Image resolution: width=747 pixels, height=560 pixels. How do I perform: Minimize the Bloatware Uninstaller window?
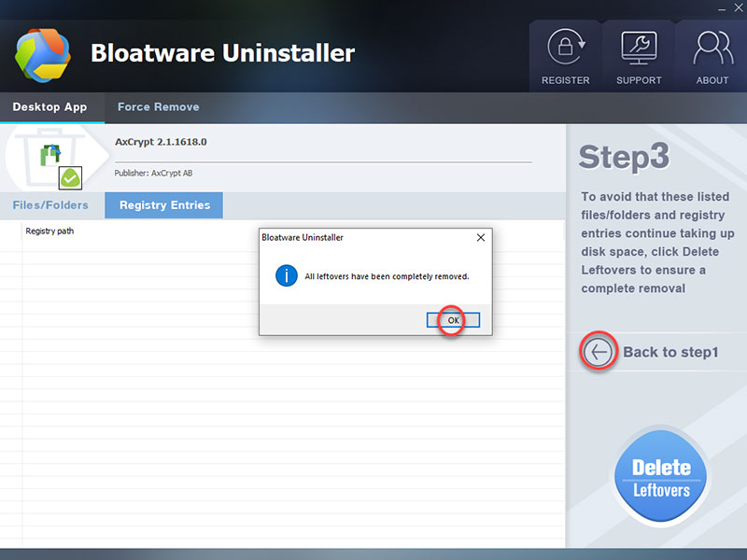pyautogui.click(x=722, y=8)
